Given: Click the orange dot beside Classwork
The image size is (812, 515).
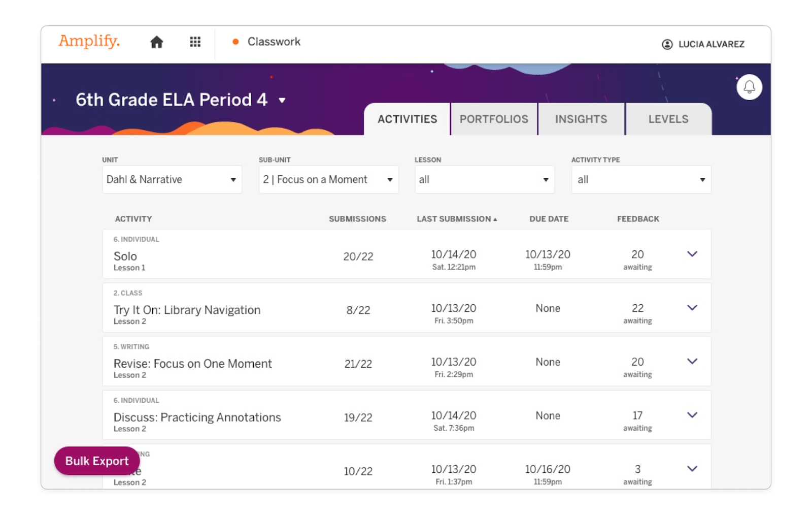Looking at the screenshot, I should [x=235, y=42].
